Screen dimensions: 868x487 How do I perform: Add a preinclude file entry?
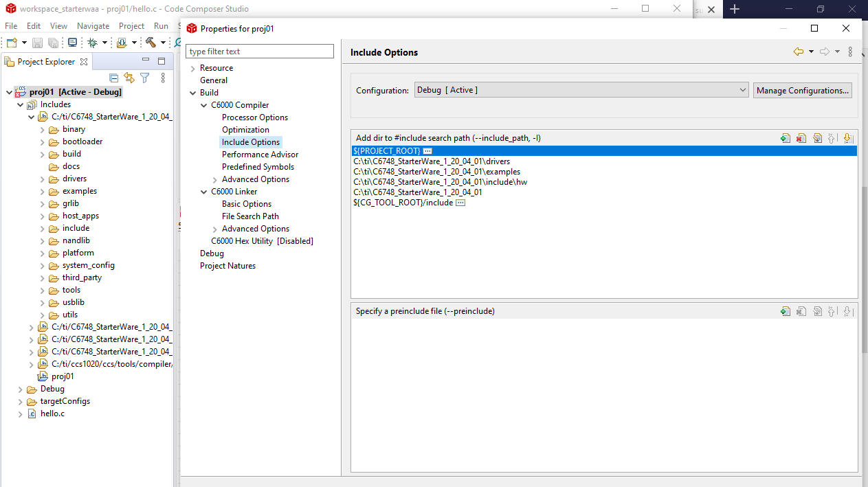coord(786,311)
